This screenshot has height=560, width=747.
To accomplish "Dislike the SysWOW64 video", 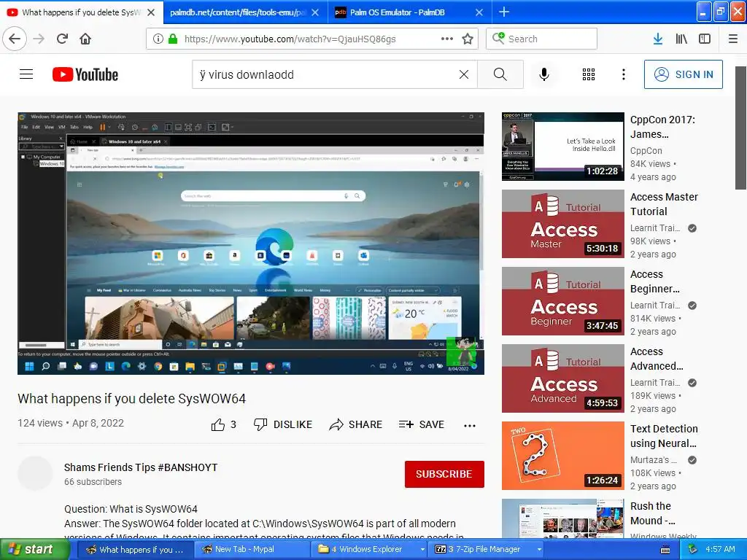I will tap(282, 424).
